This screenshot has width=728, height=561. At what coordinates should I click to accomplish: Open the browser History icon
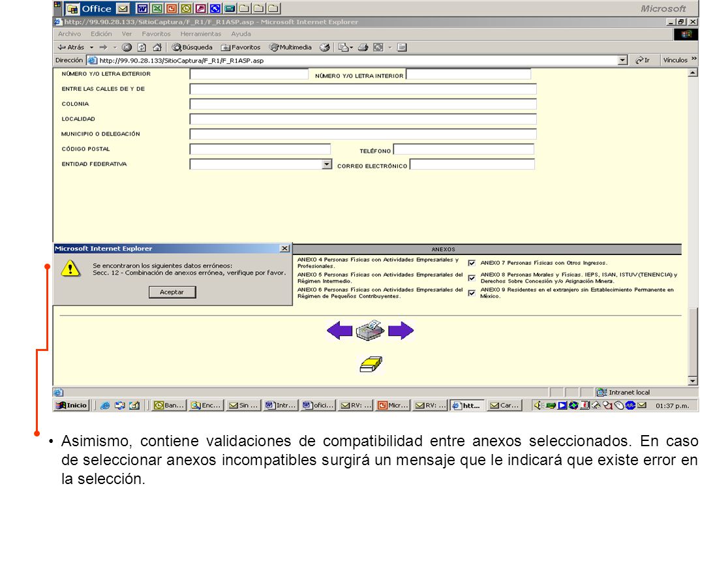point(325,48)
